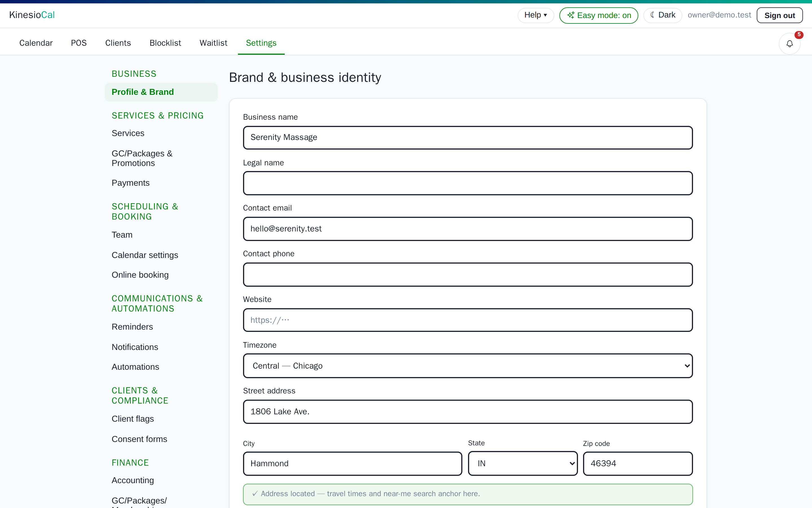
Task: Edit the Street address field
Action: [468, 411]
